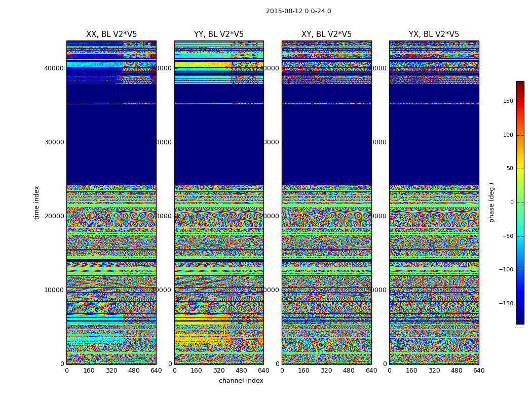
Task: Click the "channel index" x-axis label
Action: (x=241, y=381)
